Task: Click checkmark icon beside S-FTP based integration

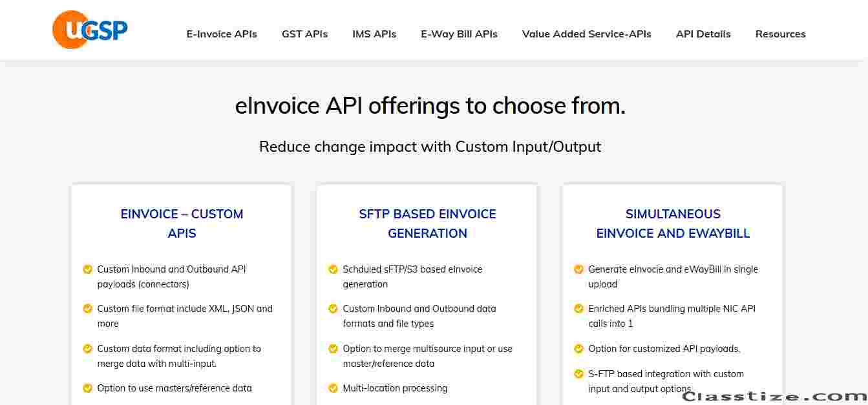Action: [x=578, y=374]
